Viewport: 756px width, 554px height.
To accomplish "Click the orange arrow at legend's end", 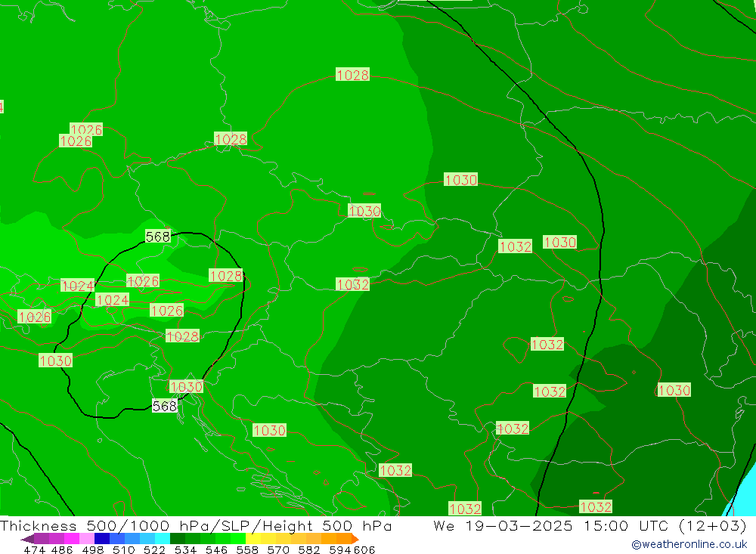I will 355,539.
